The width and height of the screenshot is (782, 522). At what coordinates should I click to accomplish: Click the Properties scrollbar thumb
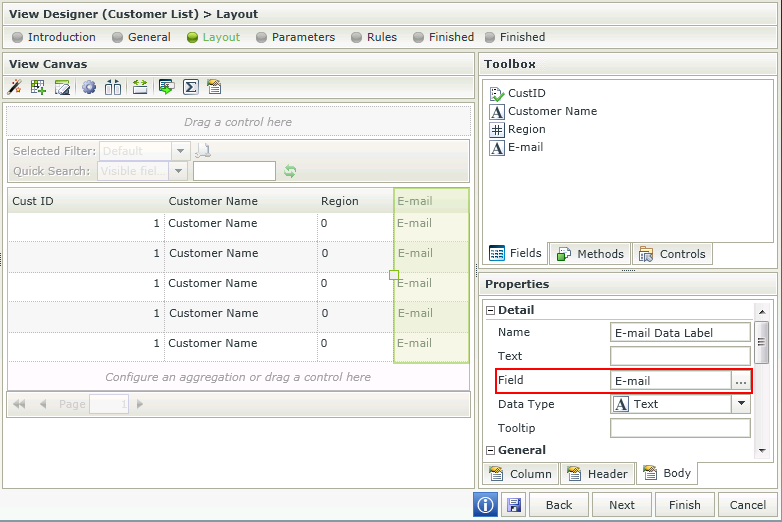(x=762, y=342)
